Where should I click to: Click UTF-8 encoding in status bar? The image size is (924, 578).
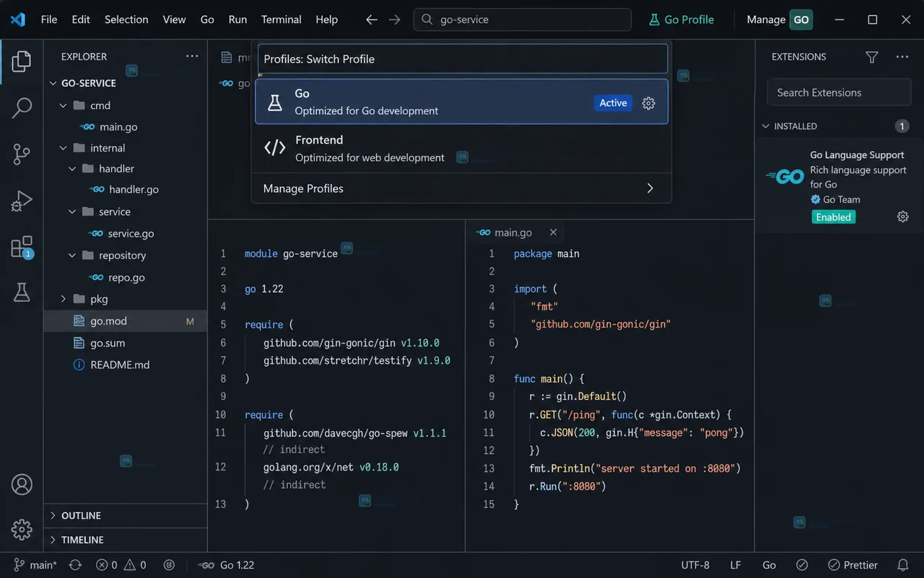[695, 565]
